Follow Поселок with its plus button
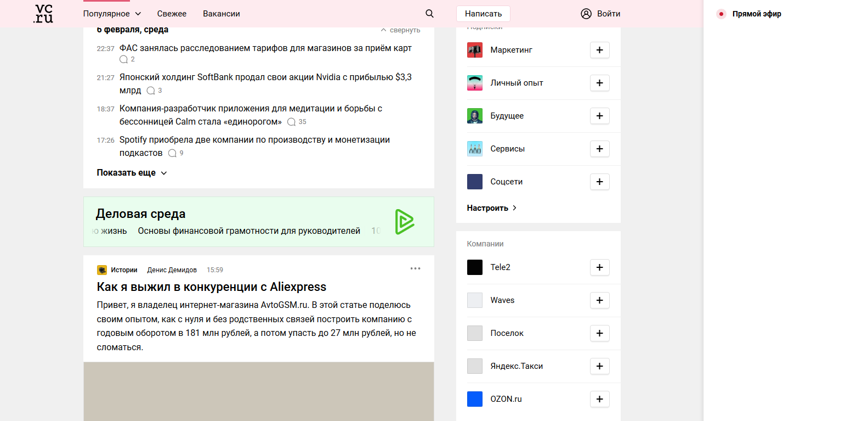This screenshot has height=421, width=868. (x=600, y=333)
